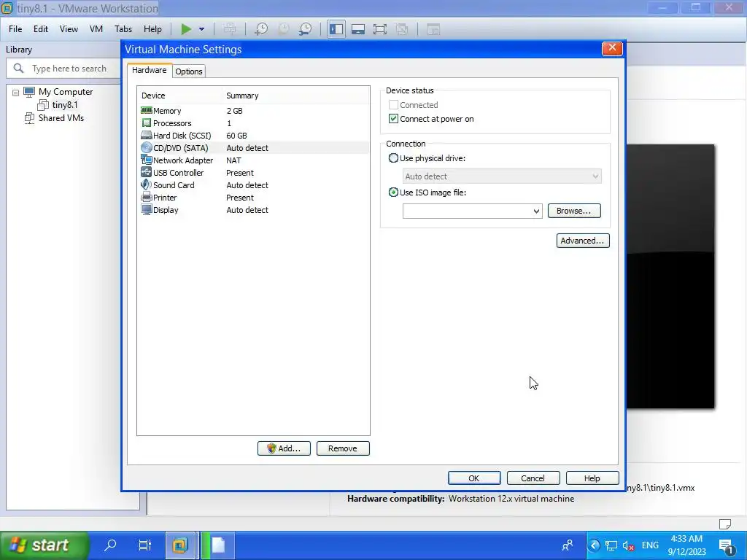Click the muted volume tray icon
Image resolution: width=747 pixels, height=560 pixels.
tap(628, 545)
